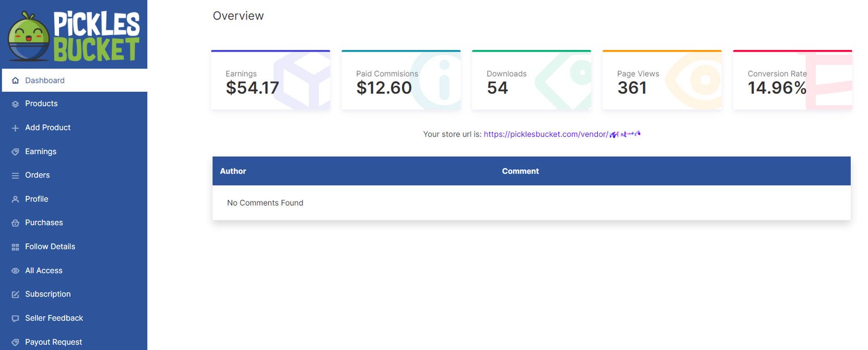This screenshot has width=868, height=350.
Task: Click the Pickles Bucket logo
Action: 74,35
